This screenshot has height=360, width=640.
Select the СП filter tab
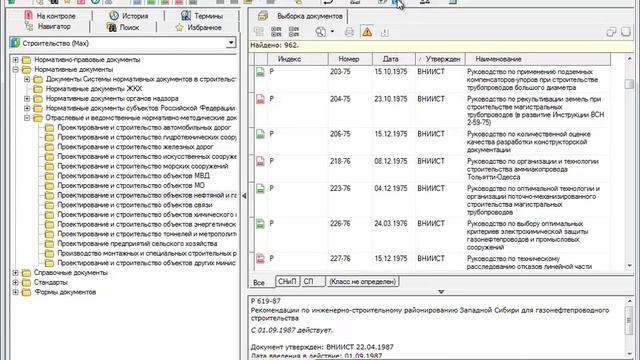(x=312, y=282)
